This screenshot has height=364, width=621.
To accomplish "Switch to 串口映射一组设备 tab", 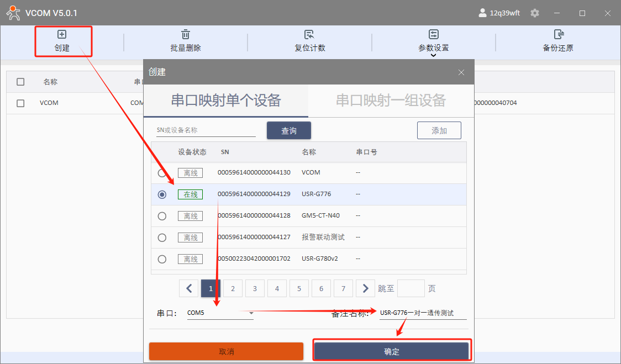I will click(391, 101).
